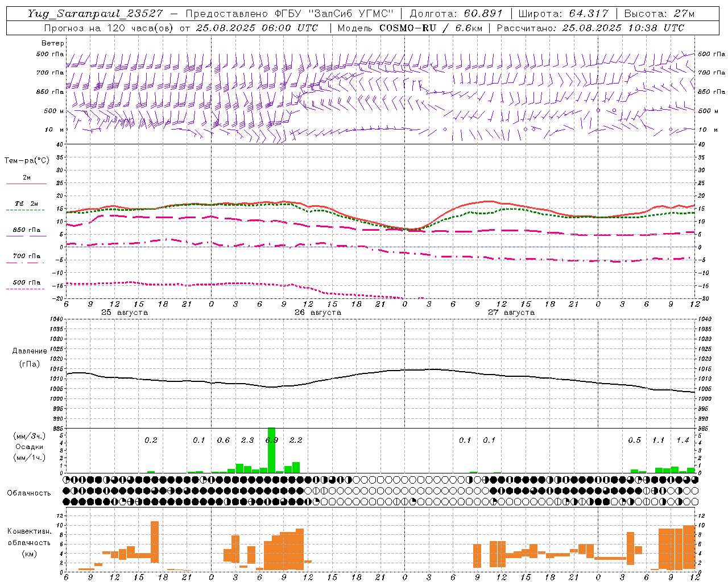Click the precipitation total 0.6
Viewport: 728px width, 582px height.
click(x=224, y=440)
